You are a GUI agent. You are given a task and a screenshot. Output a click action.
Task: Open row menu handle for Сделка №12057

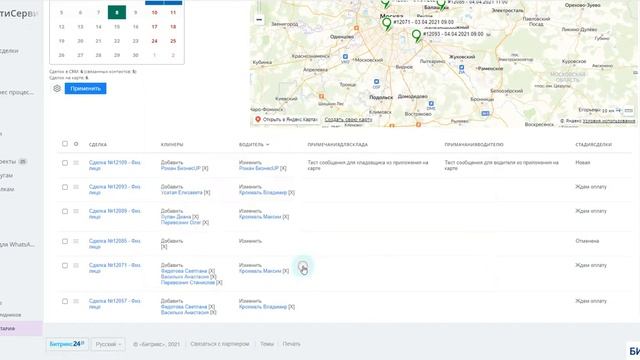coord(76,301)
